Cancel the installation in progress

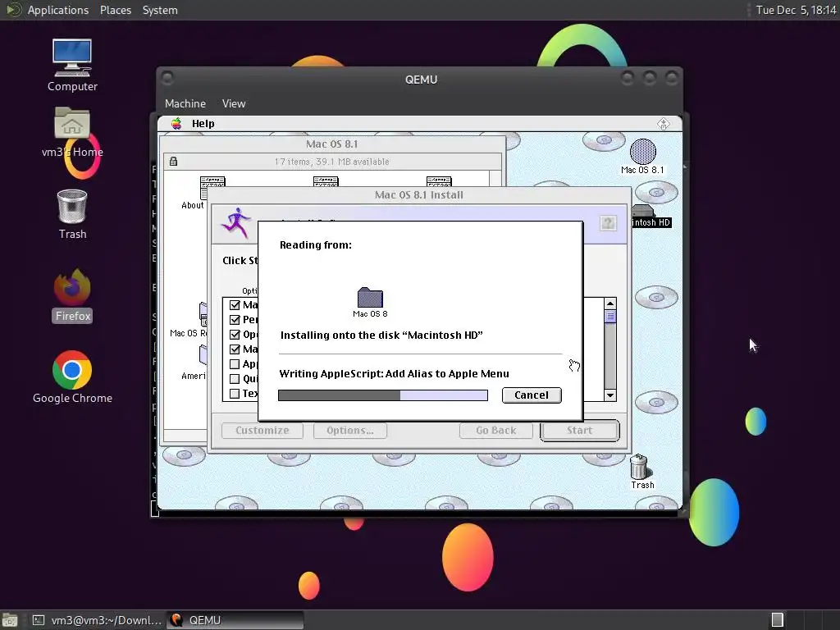532,395
